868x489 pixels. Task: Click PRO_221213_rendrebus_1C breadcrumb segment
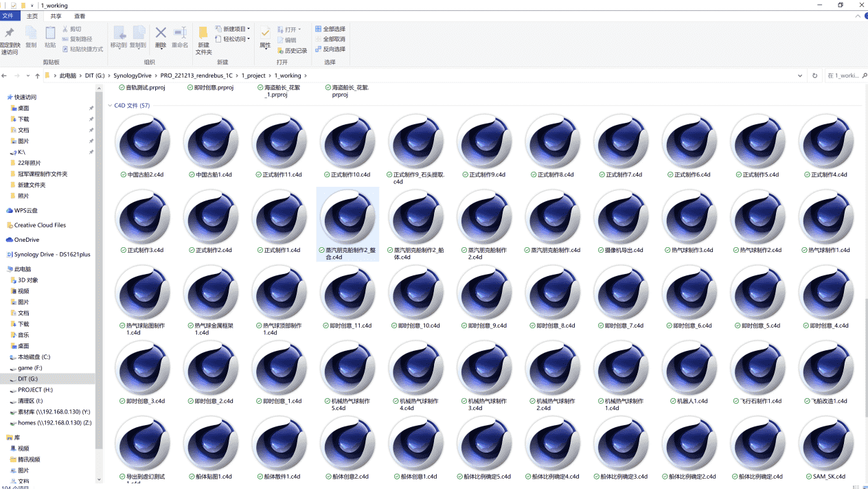tap(196, 76)
